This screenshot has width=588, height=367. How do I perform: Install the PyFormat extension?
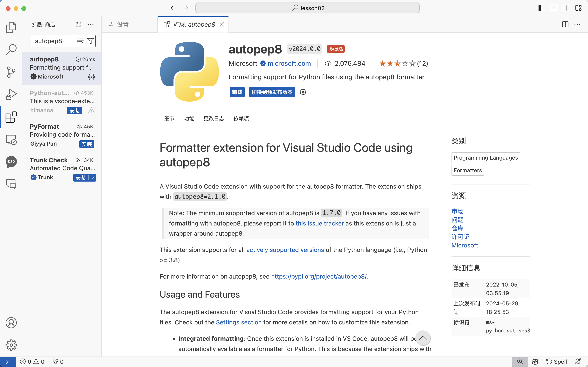(x=87, y=144)
